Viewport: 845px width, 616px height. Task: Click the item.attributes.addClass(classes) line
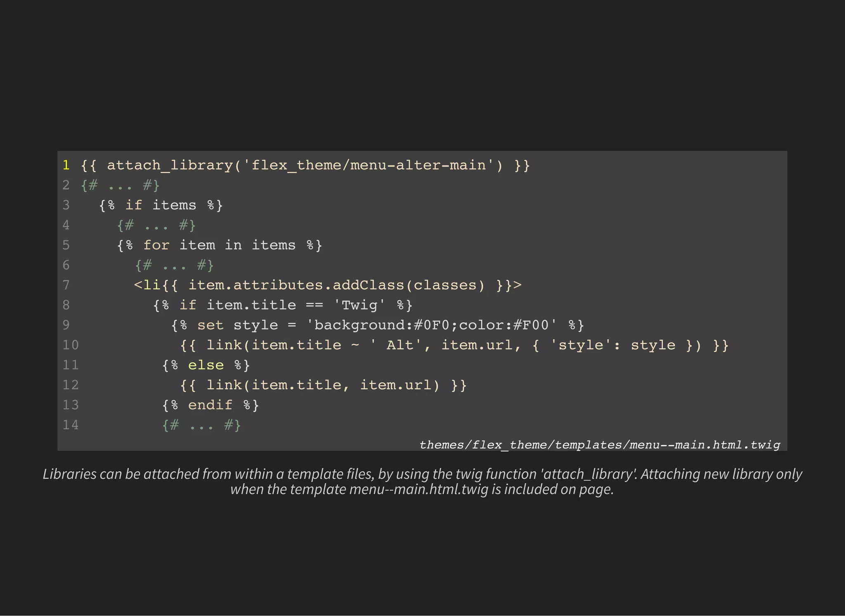[328, 285]
